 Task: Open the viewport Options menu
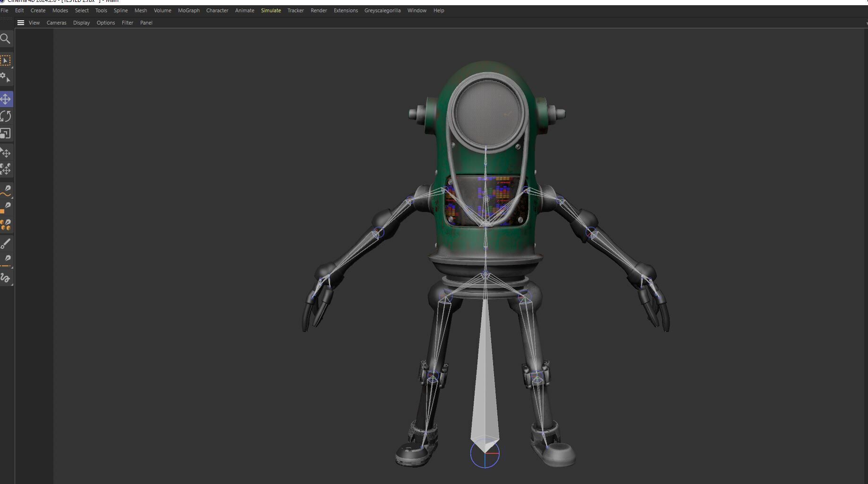pos(106,23)
